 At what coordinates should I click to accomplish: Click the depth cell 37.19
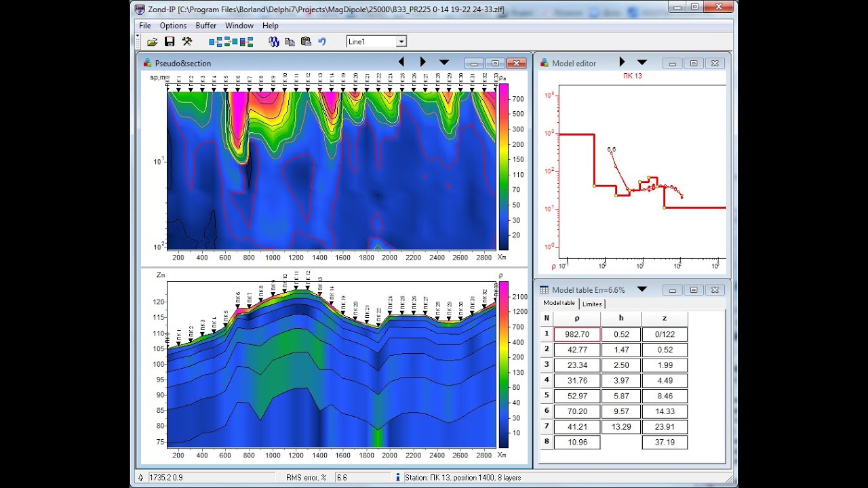coord(665,443)
